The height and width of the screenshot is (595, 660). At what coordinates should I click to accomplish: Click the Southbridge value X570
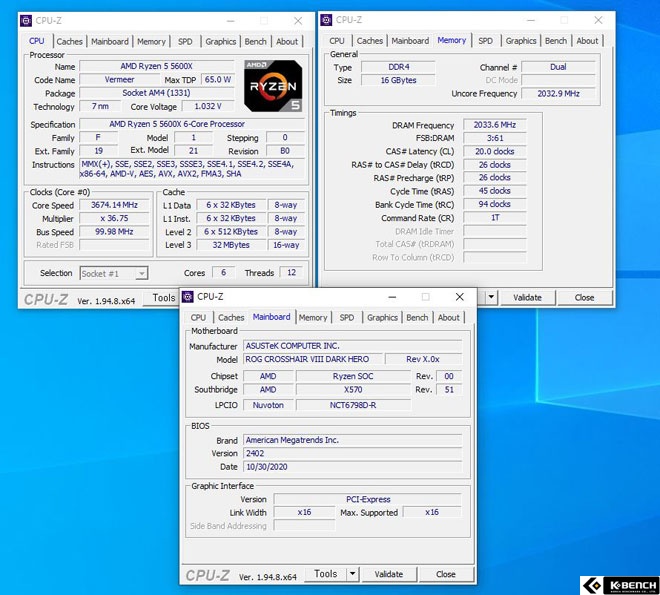[353, 390]
